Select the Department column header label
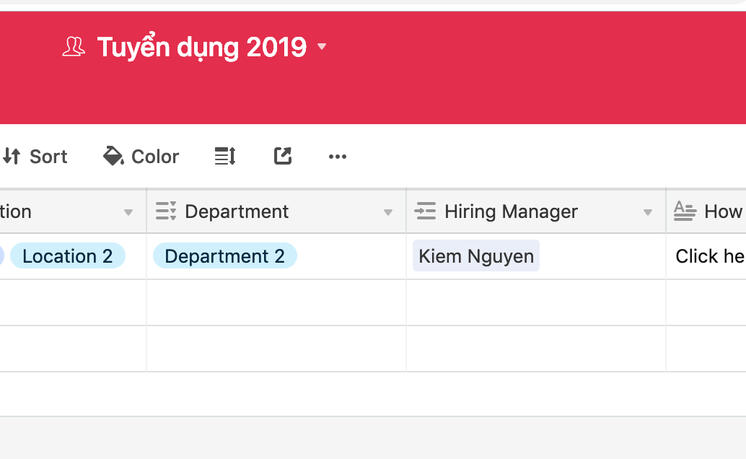The height and width of the screenshot is (459, 746). pyautogui.click(x=237, y=211)
